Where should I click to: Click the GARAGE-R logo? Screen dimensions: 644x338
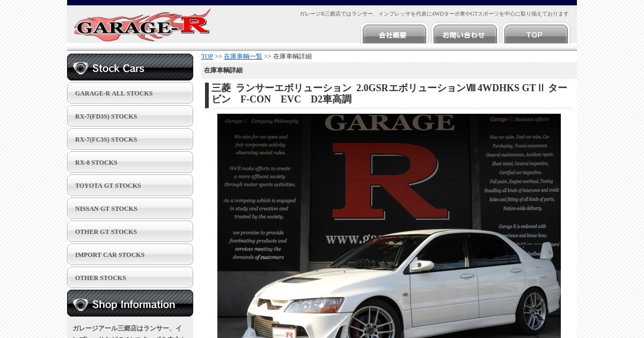[x=142, y=25]
